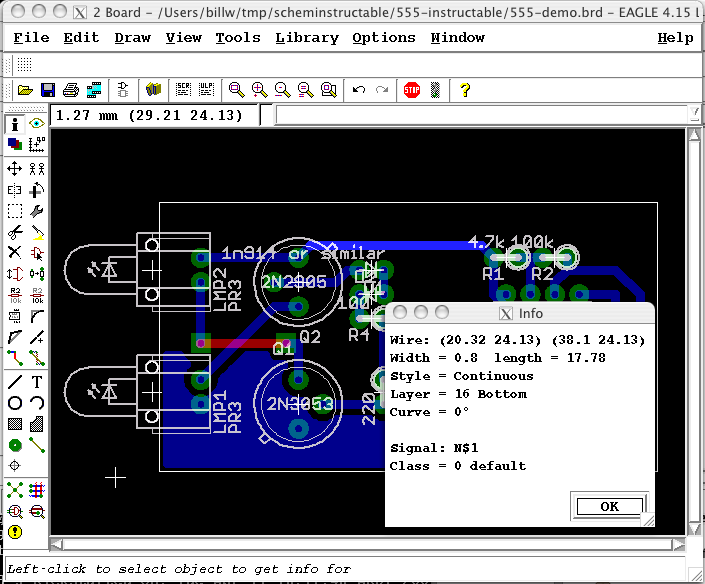Expand the command line history dropdown
Image resolution: width=705 pixels, height=584 pixels.
point(694,114)
